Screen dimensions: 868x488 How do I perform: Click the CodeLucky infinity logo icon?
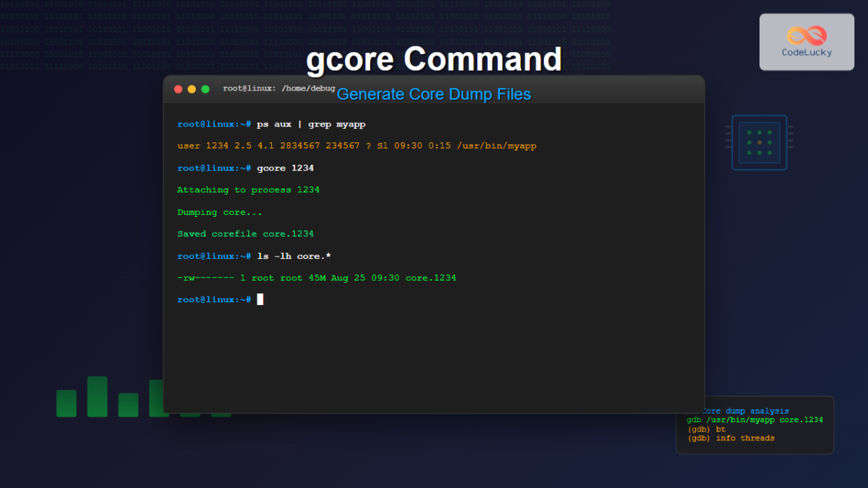point(806,35)
